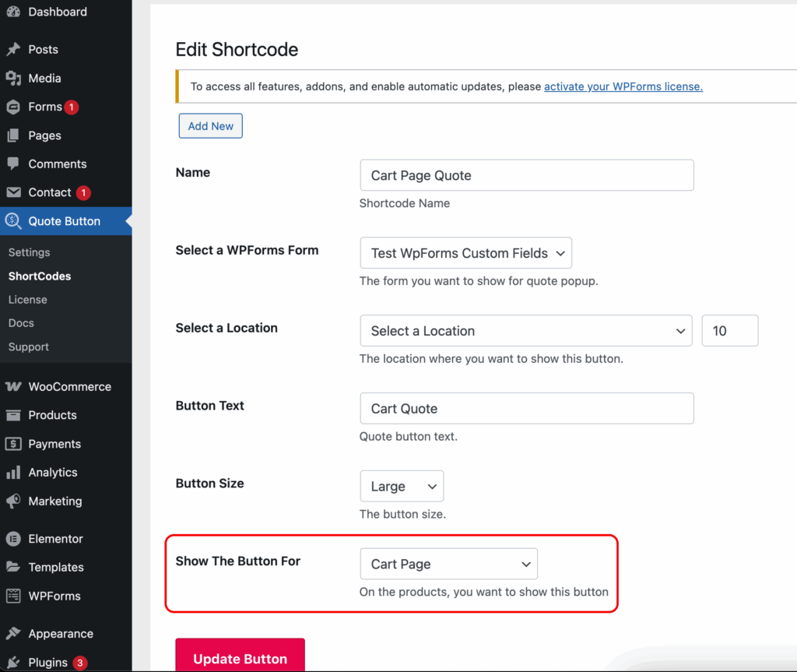Viewport: 797px width, 672px height.
Task: Click the WooCommerce logo icon
Action: click(13, 387)
